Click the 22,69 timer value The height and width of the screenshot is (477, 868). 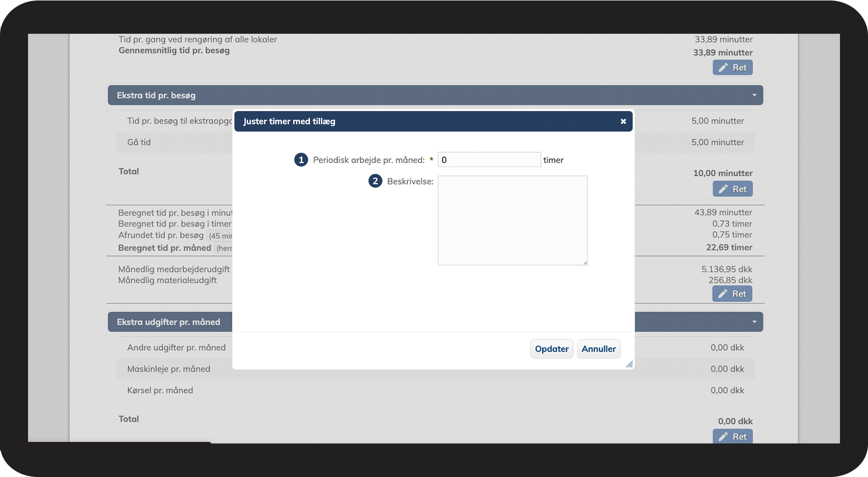(729, 248)
